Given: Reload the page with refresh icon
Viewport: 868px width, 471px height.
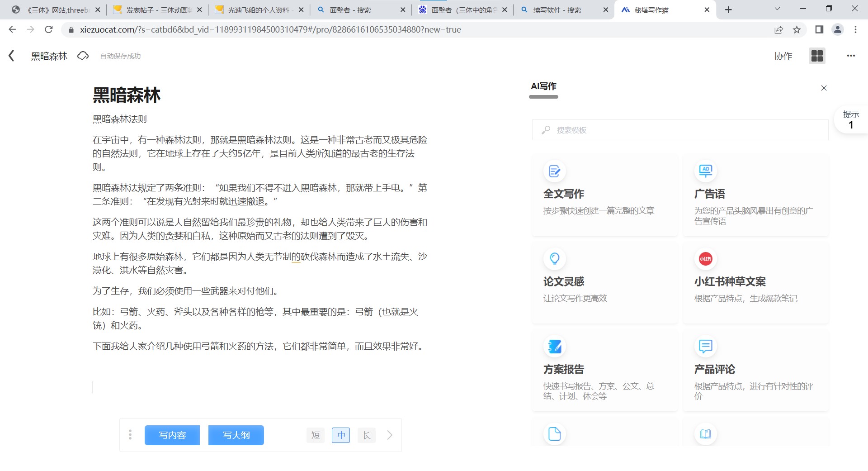Looking at the screenshot, I should click(x=49, y=29).
